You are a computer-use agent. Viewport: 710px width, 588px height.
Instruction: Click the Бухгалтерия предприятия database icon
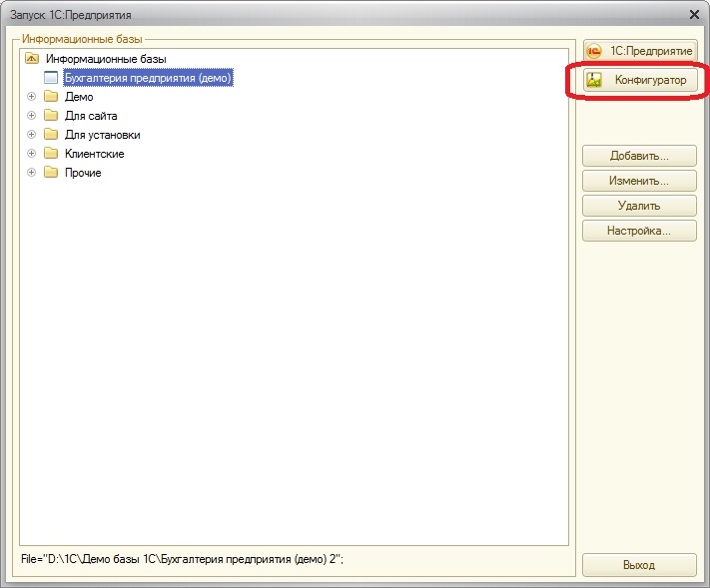click(51, 78)
